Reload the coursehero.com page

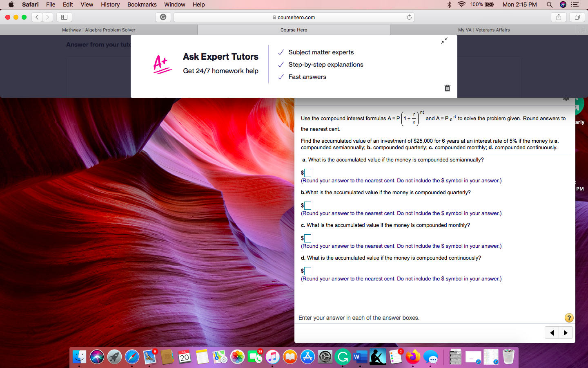409,17
